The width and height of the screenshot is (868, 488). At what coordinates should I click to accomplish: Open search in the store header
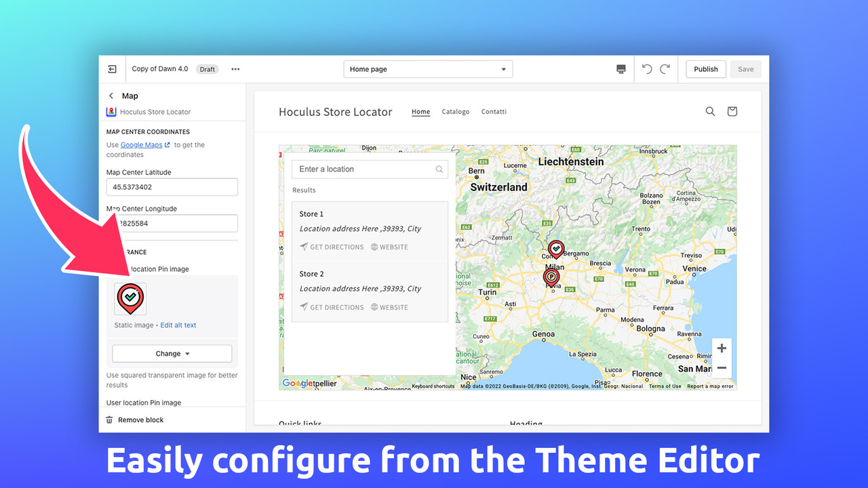(x=710, y=111)
